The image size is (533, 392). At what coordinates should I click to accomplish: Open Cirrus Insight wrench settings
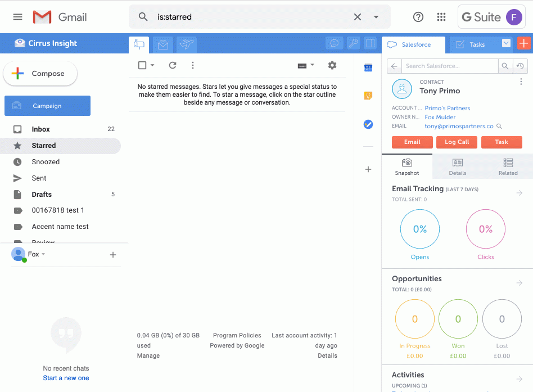(x=353, y=43)
